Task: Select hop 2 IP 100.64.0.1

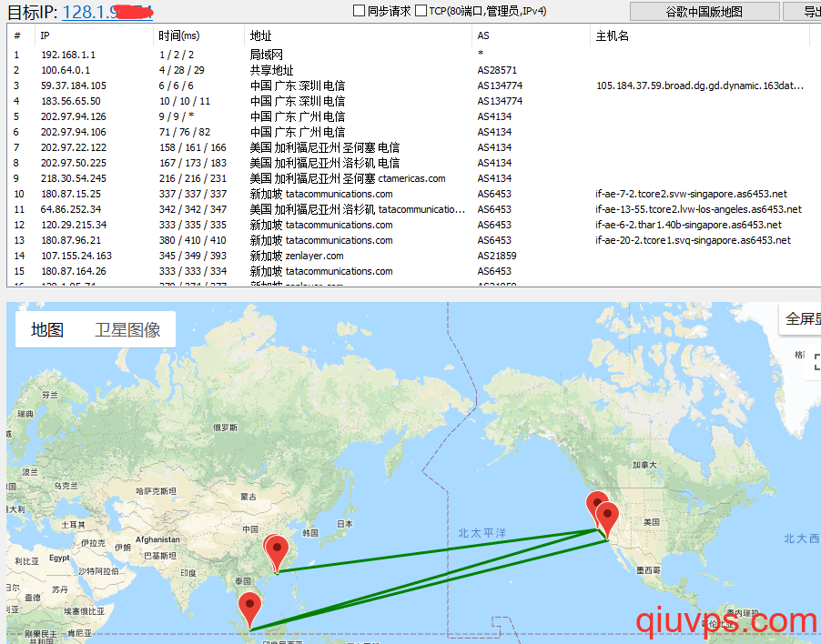Action: pyautogui.click(x=66, y=70)
